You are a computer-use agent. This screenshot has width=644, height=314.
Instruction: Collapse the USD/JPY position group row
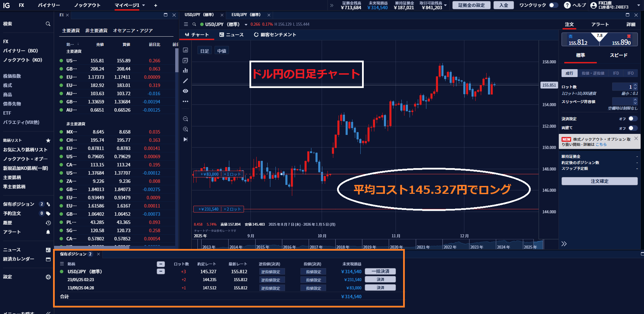[x=160, y=272]
